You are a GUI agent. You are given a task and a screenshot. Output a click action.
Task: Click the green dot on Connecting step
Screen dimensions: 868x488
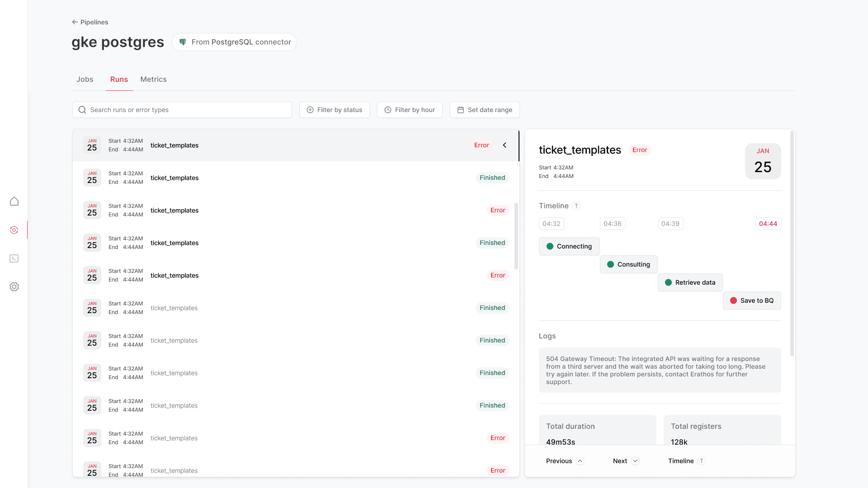pyautogui.click(x=550, y=246)
